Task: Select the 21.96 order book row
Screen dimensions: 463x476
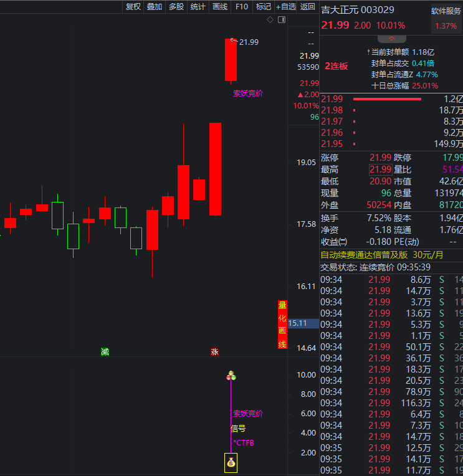Action: [392, 133]
